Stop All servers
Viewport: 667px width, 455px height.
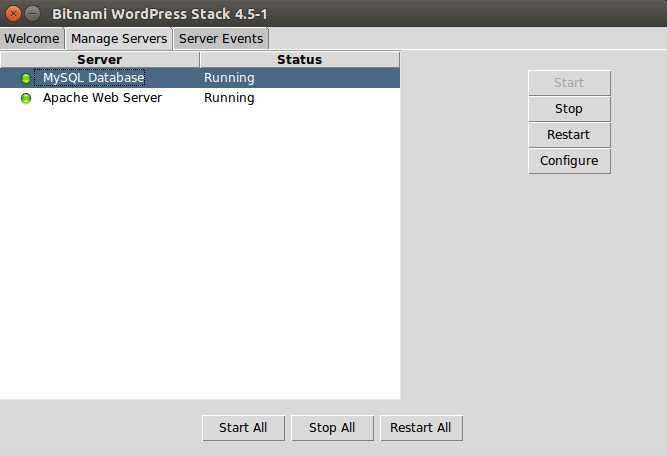click(x=332, y=428)
